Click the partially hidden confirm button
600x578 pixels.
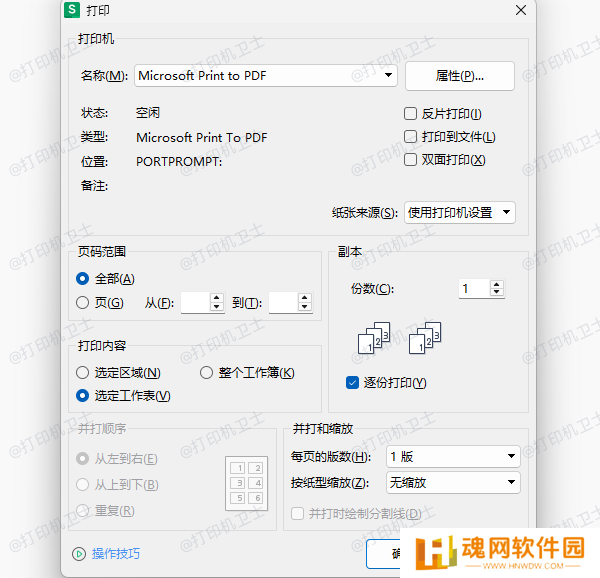(x=383, y=553)
